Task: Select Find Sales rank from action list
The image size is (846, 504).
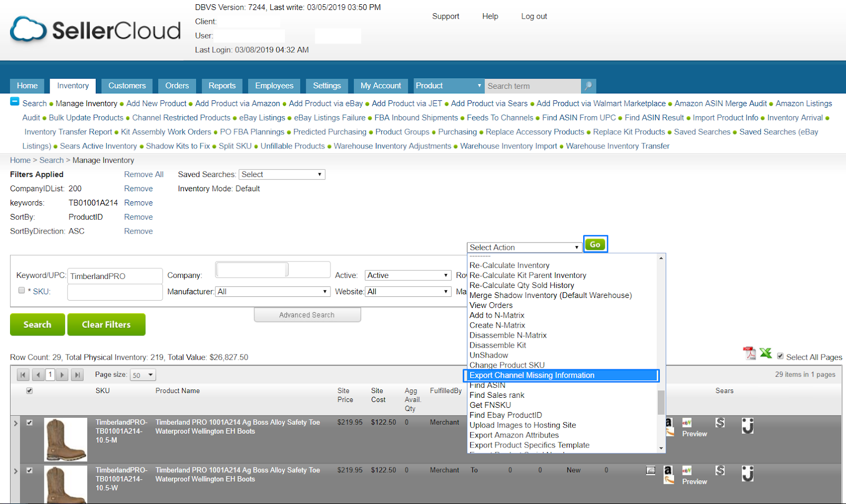Action: click(x=497, y=395)
